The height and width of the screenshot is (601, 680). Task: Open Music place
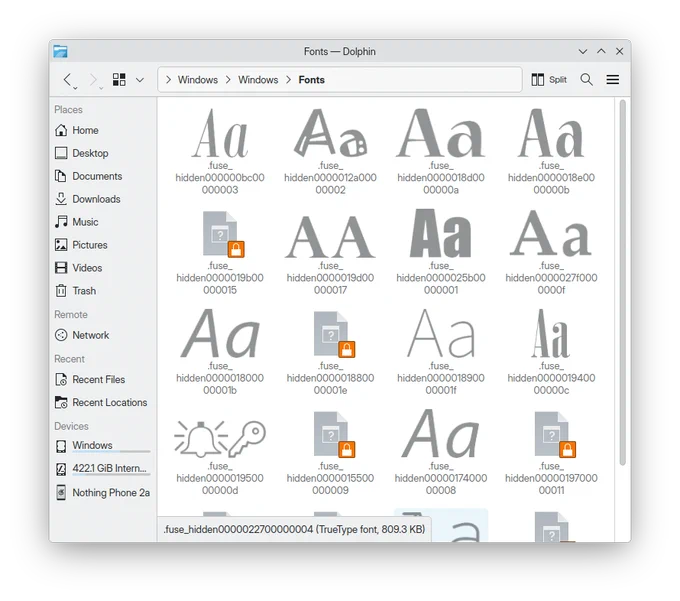[x=102, y=222]
